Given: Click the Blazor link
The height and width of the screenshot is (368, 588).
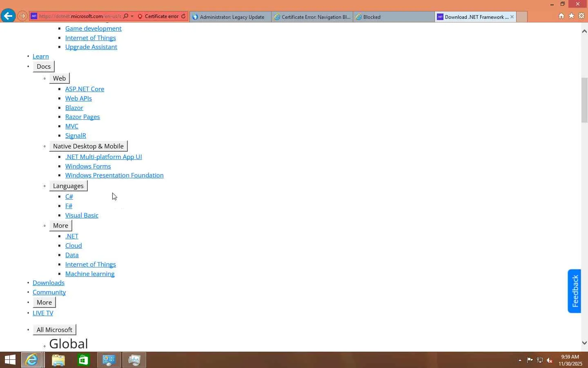Looking at the screenshot, I should [x=74, y=108].
